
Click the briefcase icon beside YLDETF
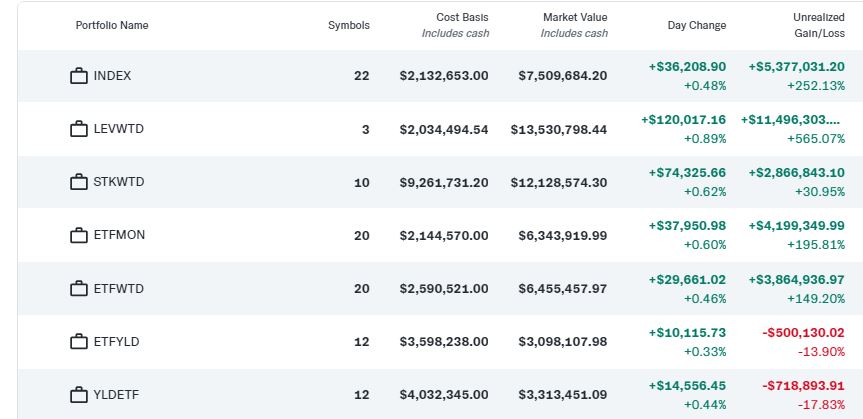[79, 394]
